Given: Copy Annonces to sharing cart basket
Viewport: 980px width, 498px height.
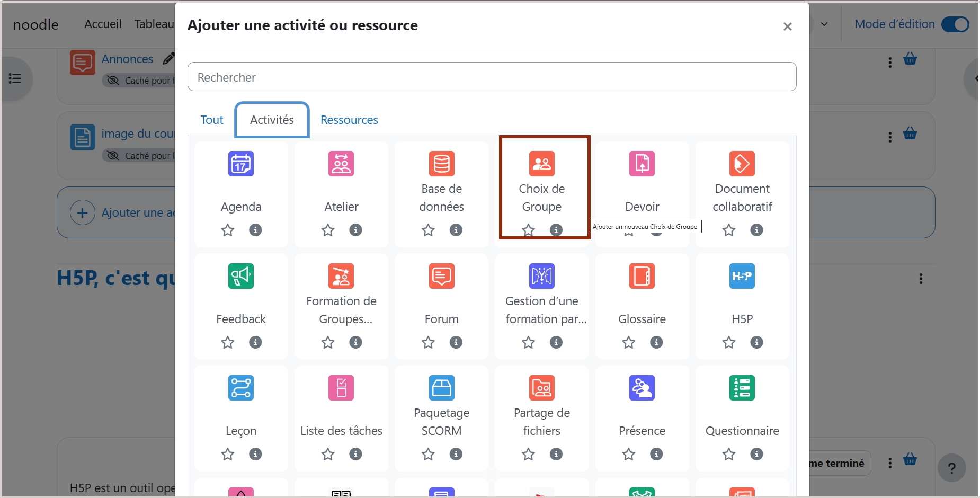Looking at the screenshot, I should point(910,58).
